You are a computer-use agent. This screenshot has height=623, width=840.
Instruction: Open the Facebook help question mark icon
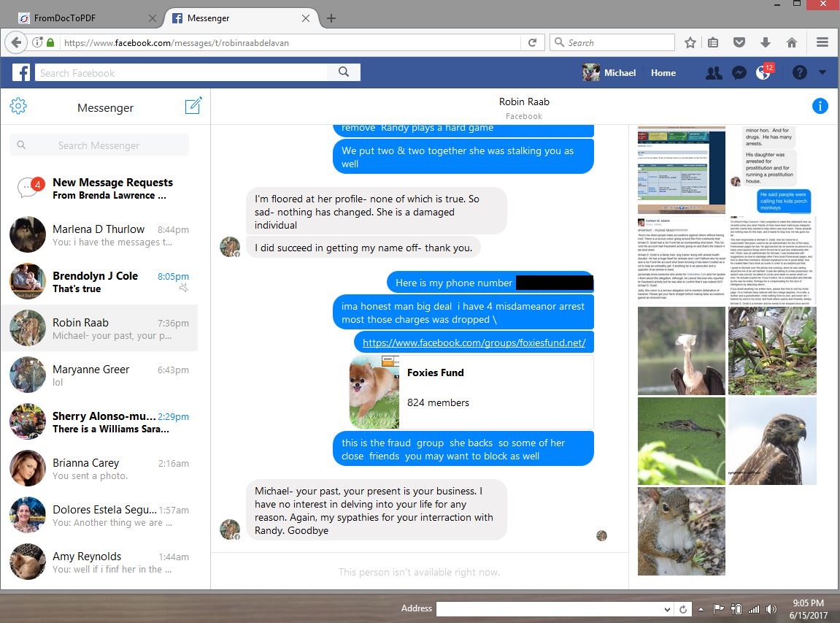click(x=799, y=72)
